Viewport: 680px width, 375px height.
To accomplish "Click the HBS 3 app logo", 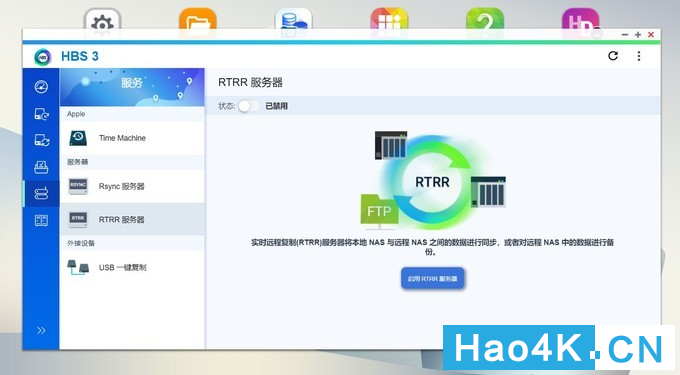I will 43,56.
